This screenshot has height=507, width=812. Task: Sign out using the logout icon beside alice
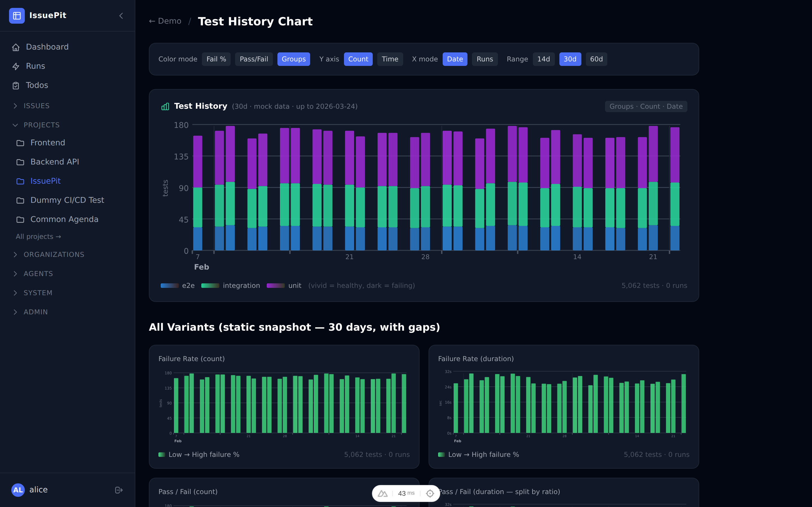tap(119, 490)
